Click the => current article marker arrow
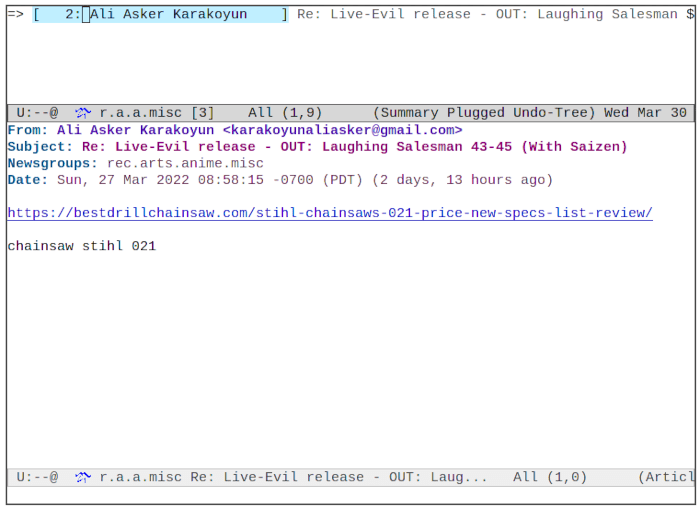 pos(15,14)
